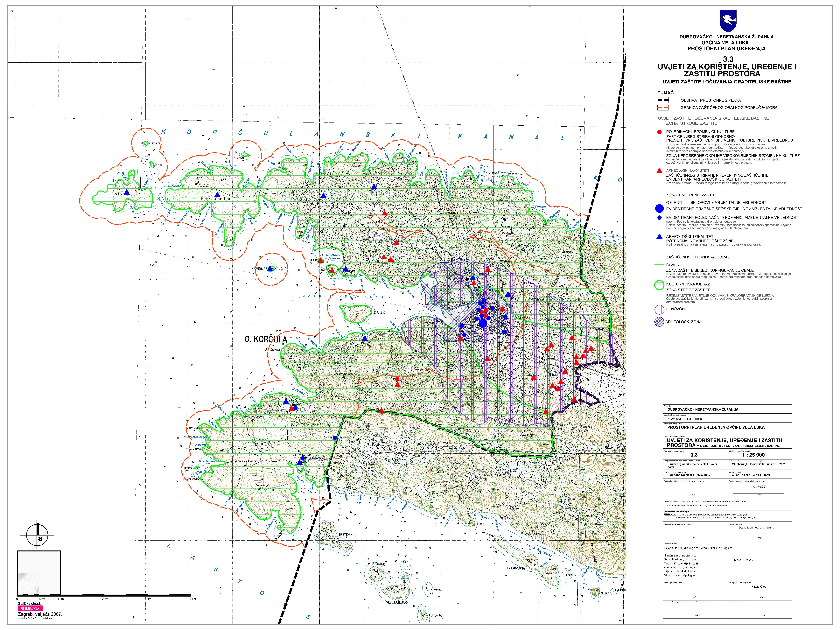Click the green Obala legend line
Viewport: 840px width, 630px height.
pyautogui.click(x=660, y=265)
